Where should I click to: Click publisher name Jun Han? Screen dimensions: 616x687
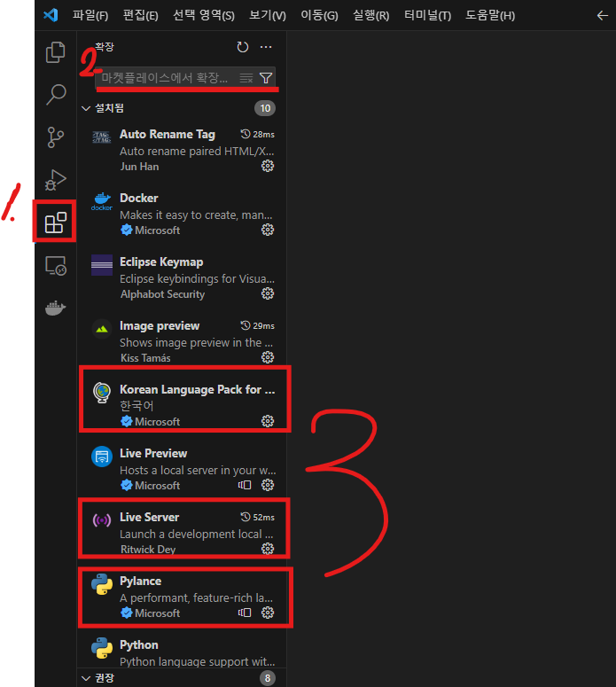140,167
